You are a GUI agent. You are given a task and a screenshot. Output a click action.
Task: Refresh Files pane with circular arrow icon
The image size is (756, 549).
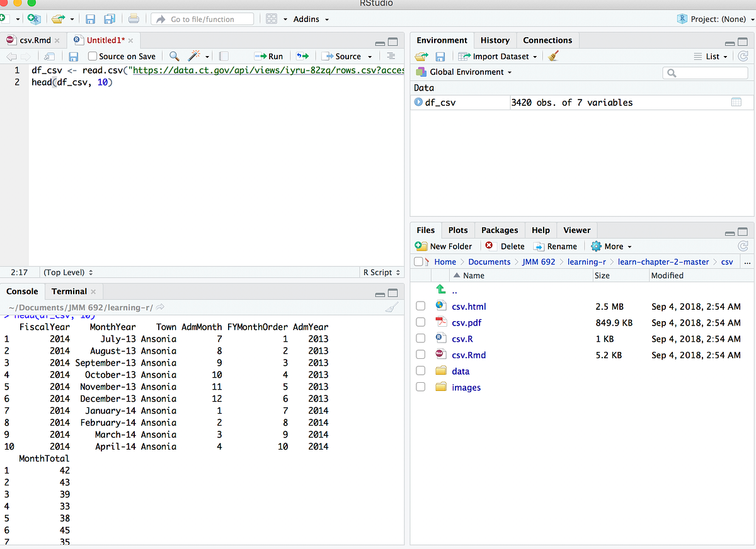(x=742, y=246)
